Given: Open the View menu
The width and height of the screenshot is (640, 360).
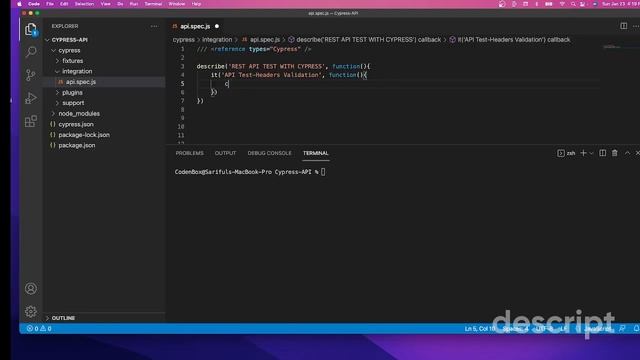Looking at the screenshot, I should 105,4.
